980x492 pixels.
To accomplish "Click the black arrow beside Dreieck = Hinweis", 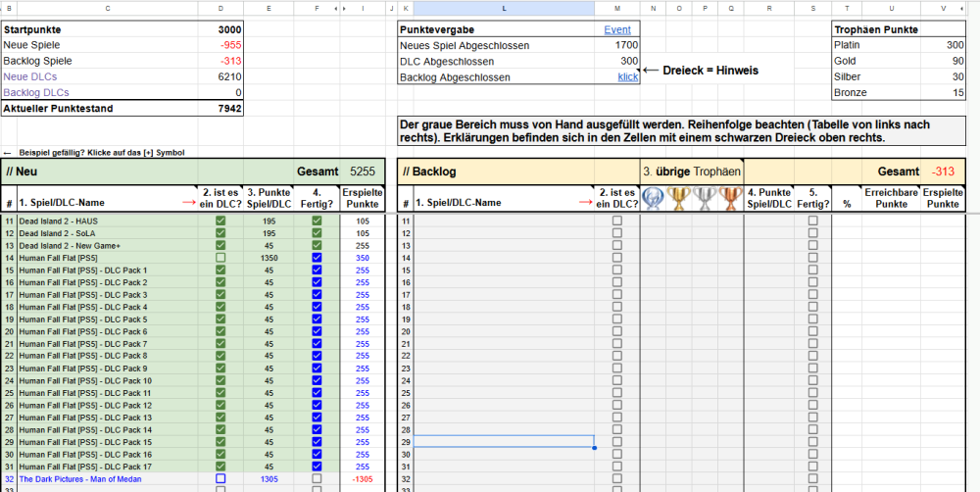I will point(650,71).
